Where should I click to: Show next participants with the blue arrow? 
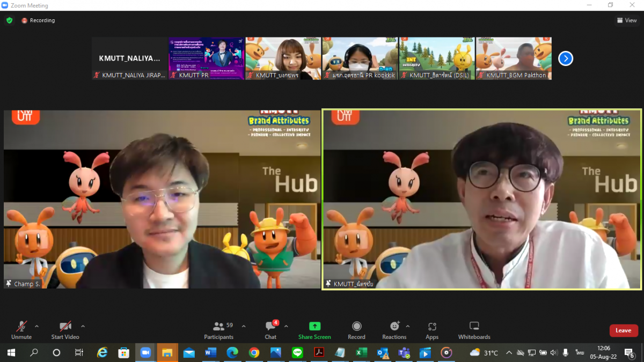tap(566, 58)
